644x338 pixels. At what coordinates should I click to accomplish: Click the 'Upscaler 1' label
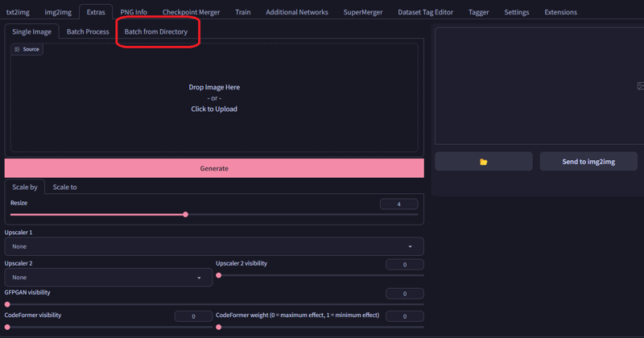[18, 233]
